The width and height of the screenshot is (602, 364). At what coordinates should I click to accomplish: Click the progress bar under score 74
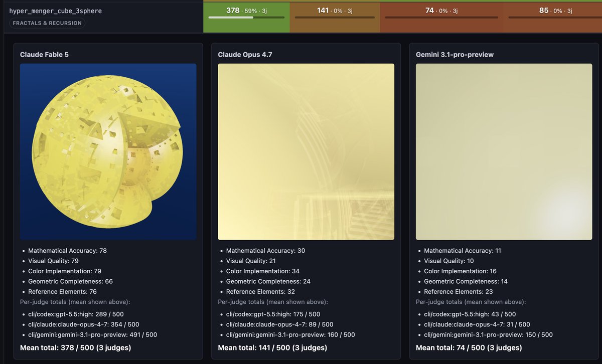click(x=441, y=17)
